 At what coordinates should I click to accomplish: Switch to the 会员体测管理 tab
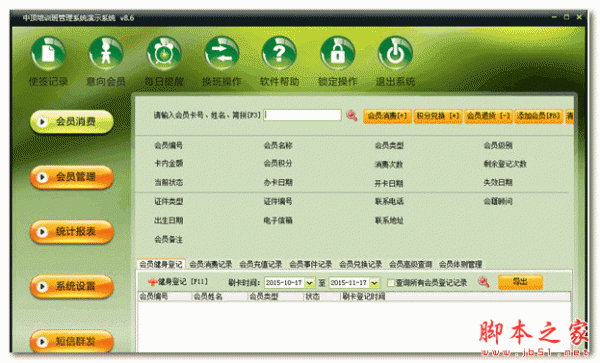(x=460, y=264)
